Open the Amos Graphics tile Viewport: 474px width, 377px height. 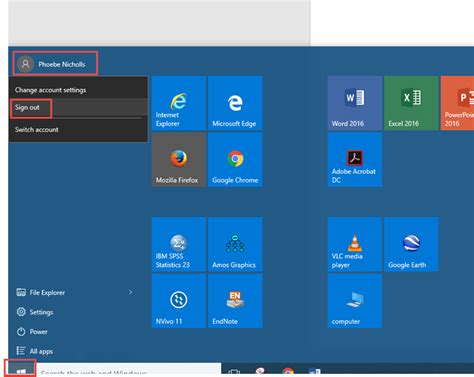click(x=235, y=244)
